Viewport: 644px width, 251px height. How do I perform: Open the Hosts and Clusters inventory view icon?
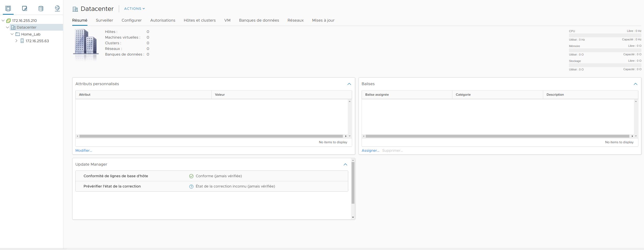(x=8, y=8)
